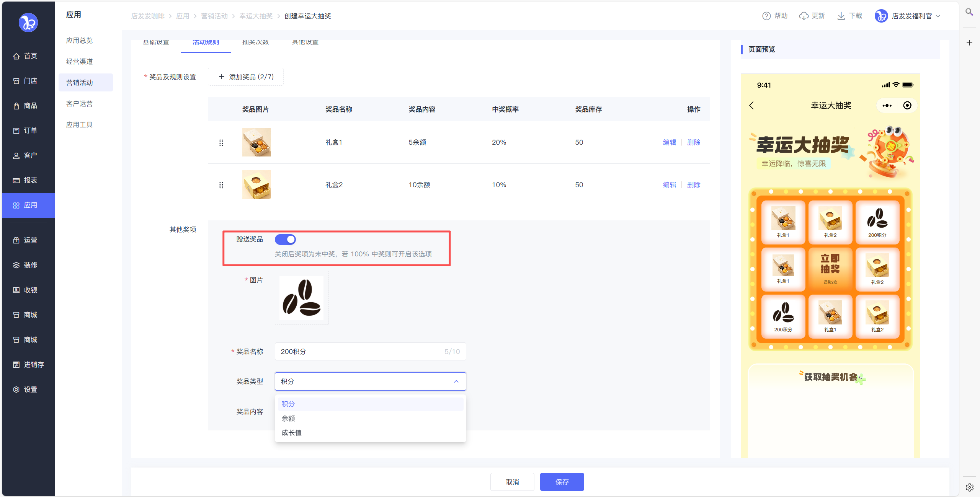This screenshot has height=497, width=980.
Task: Click the three-dots menu in phone preview
Action: tap(887, 106)
